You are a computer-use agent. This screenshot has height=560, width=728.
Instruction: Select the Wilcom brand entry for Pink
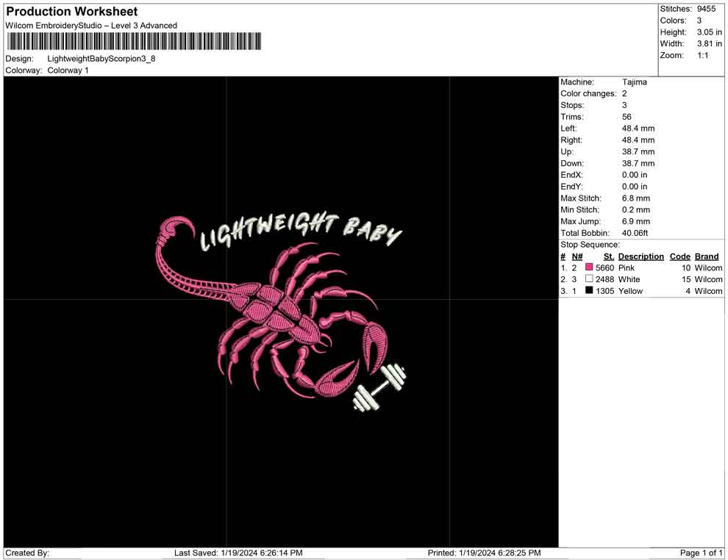tap(707, 268)
